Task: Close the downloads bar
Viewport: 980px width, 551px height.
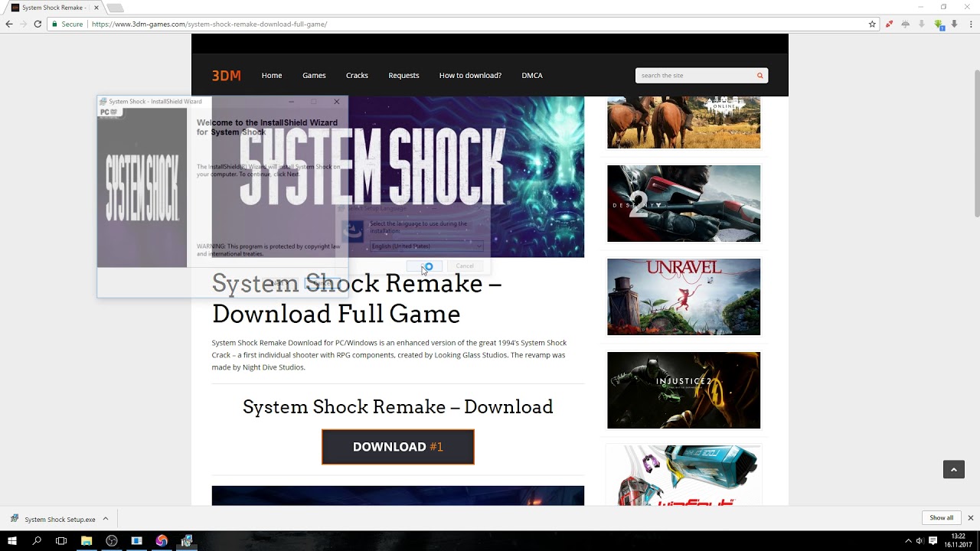Action: [970, 518]
